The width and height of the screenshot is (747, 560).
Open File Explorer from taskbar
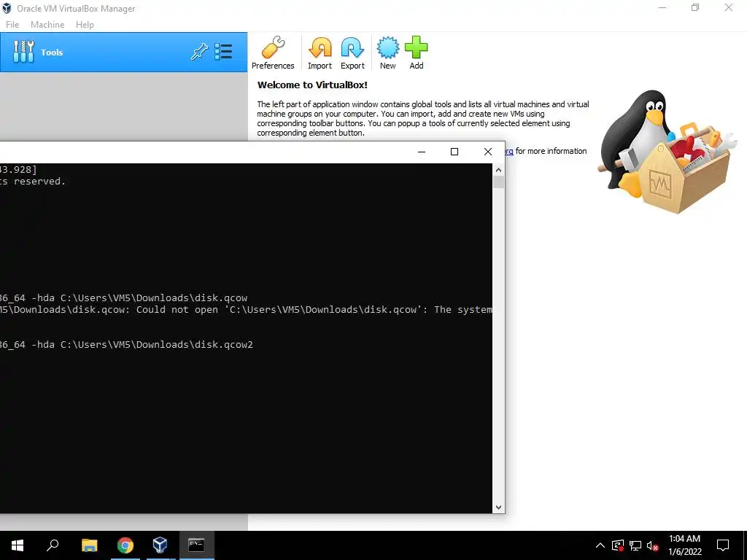[x=89, y=545]
